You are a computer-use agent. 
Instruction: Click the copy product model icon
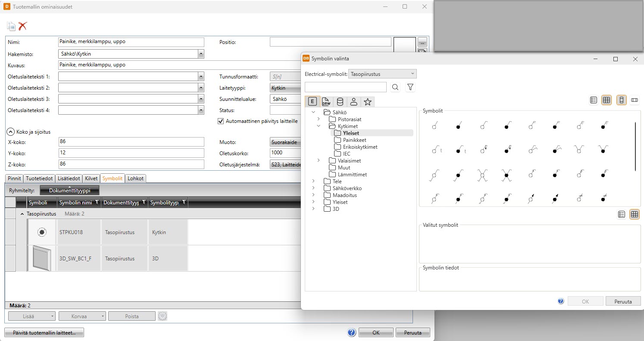[11, 26]
